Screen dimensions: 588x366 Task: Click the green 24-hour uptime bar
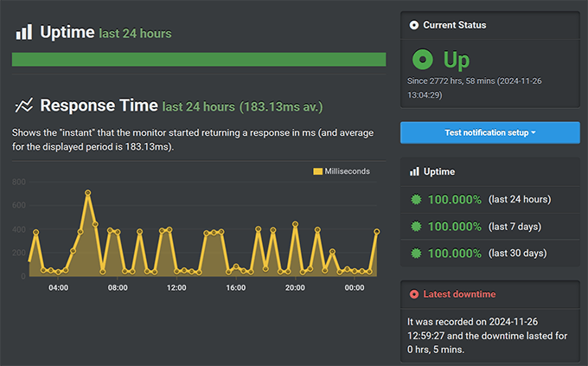pos(199,60)
